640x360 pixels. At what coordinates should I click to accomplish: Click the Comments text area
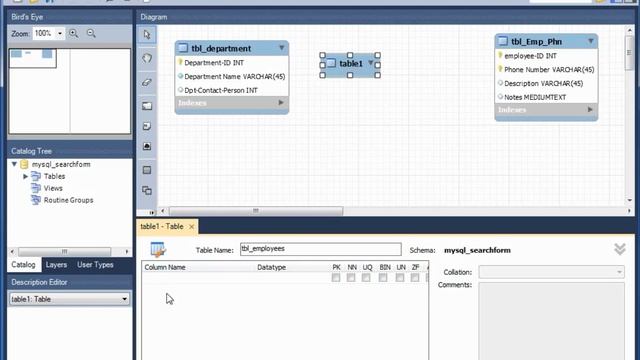551,321
